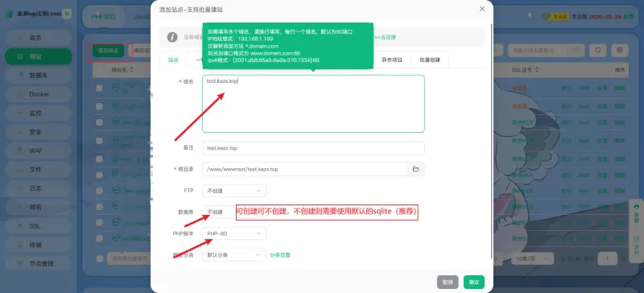This screenshot has width=644, height=293.
Task: Check the second website row checkbox
Action: (x=99, y=106)
